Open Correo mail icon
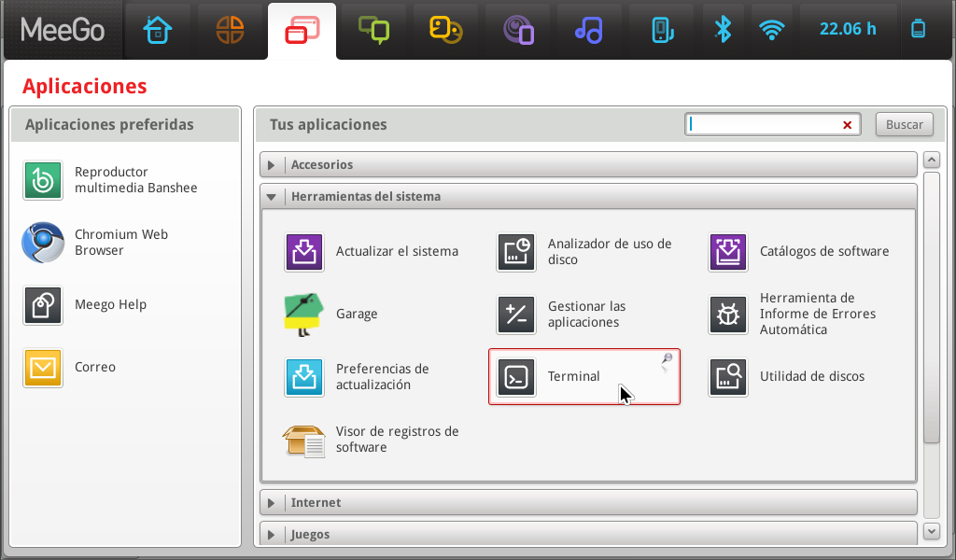 (x=43, y=368)
